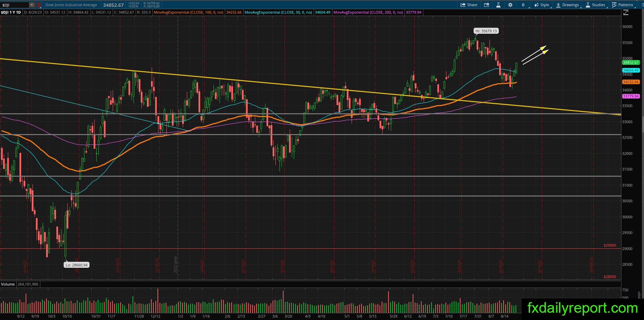
Task: Click the $28000 price level label
Action: pyautogui.click(x=610, y=277)
